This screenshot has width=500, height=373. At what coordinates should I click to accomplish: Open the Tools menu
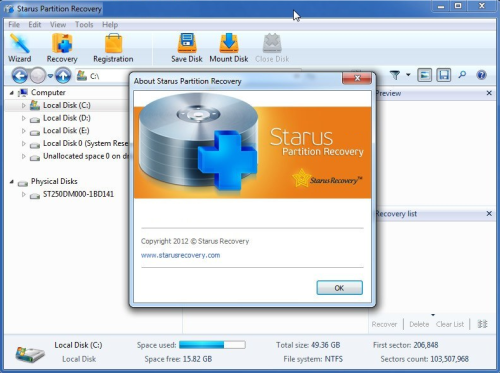tap(84, 25)
